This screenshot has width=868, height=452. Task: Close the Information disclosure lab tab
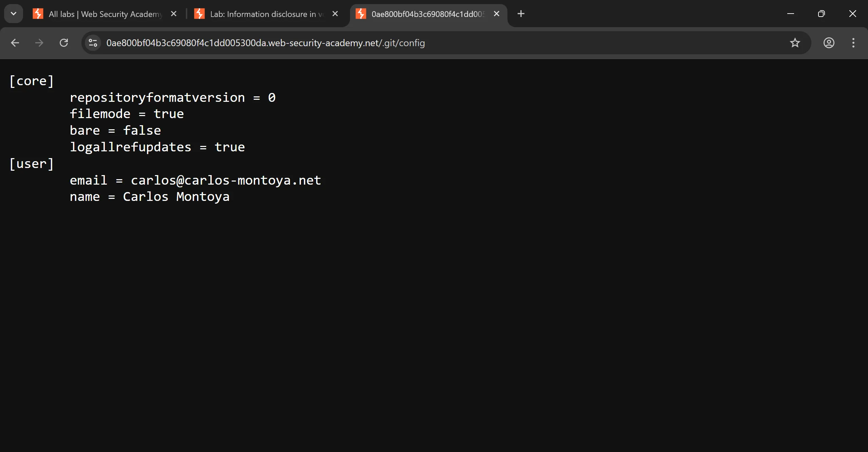click(335, 14)
